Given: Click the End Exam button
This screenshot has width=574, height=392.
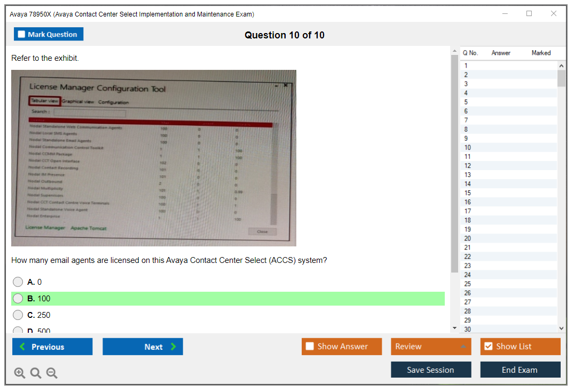Looking at the screenshot, I should pos(520,370).
